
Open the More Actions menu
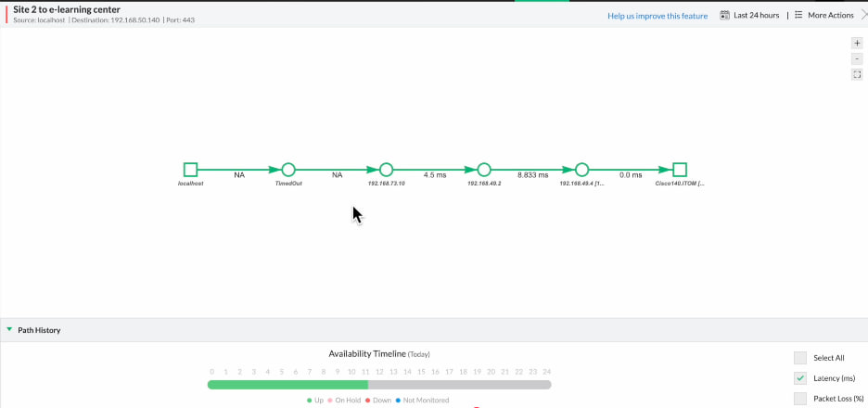pos(823,16)
